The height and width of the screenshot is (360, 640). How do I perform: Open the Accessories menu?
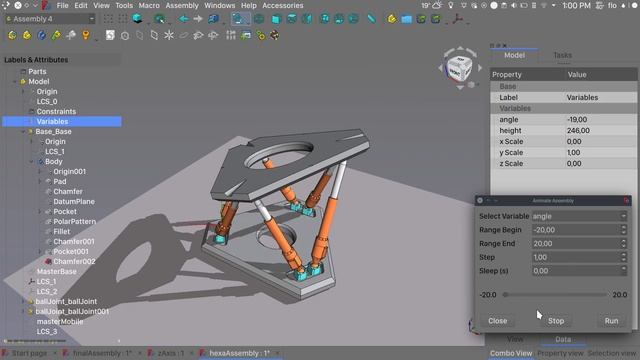click(282, 5)
